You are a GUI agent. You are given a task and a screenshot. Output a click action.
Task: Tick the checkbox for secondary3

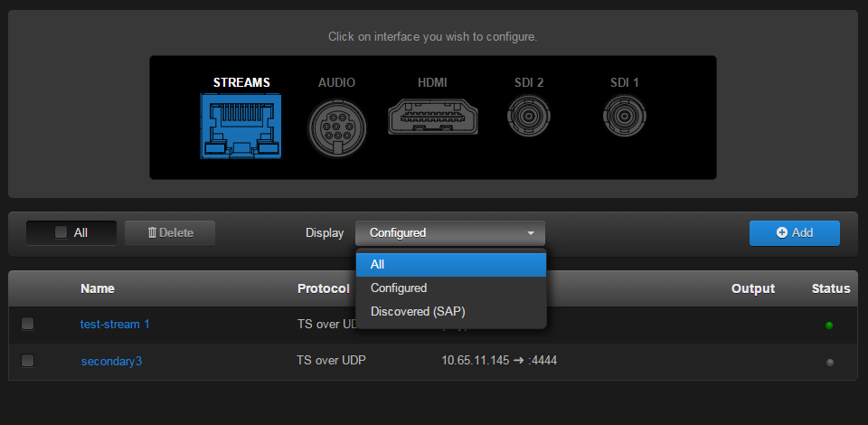click(28, 361)
